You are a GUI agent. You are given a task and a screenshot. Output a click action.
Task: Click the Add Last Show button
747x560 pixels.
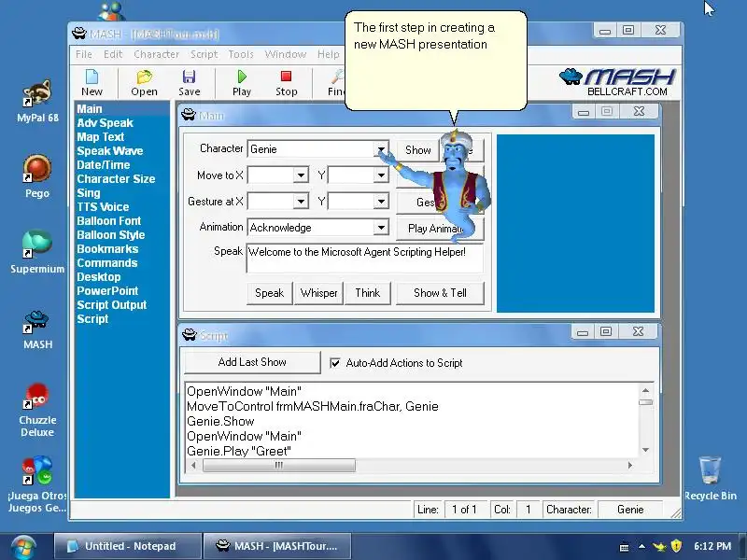pyautogui.click(x=252, y=362)
